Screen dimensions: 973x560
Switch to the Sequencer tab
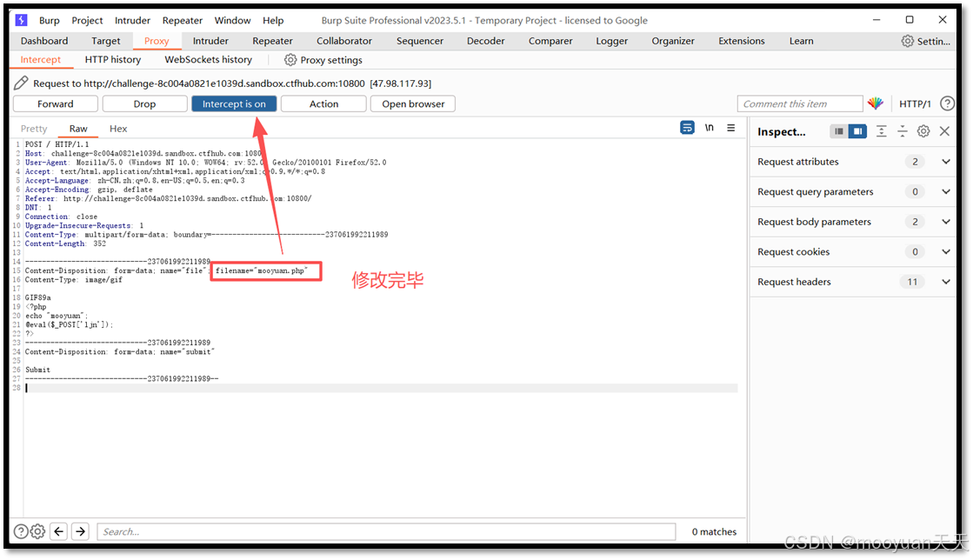(420, 41)
